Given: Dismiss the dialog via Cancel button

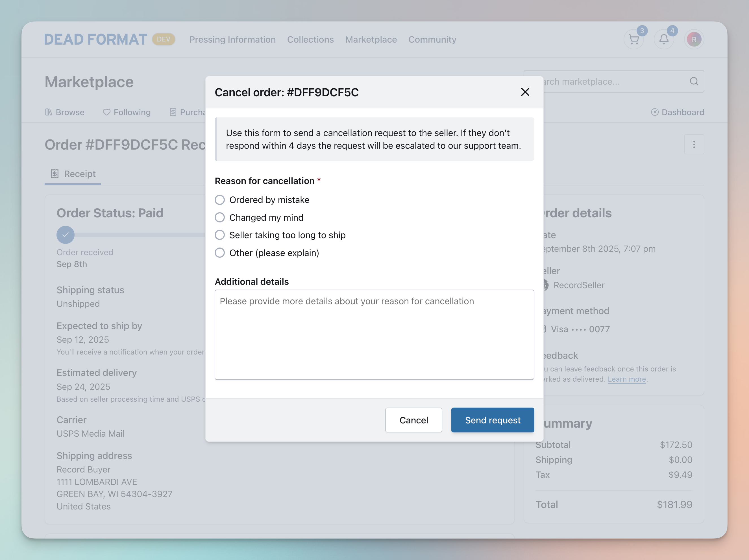Looking at the screenshot, I should [413, 420].
